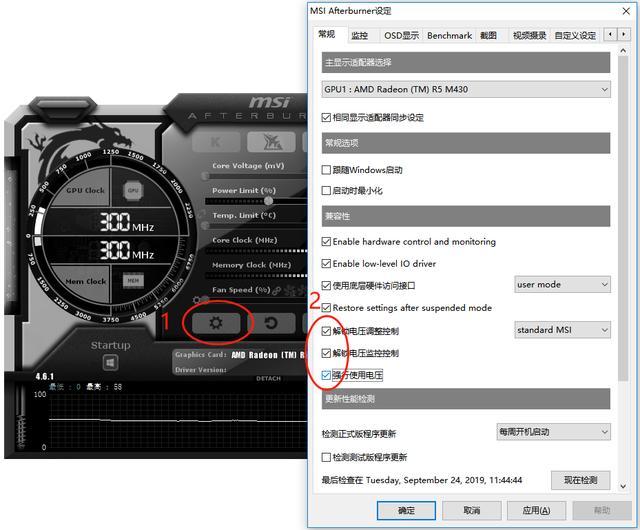The height and width of the screenshot is (530, 640).
Task: Click the 应用(A) button
Action: coord(536,510)
